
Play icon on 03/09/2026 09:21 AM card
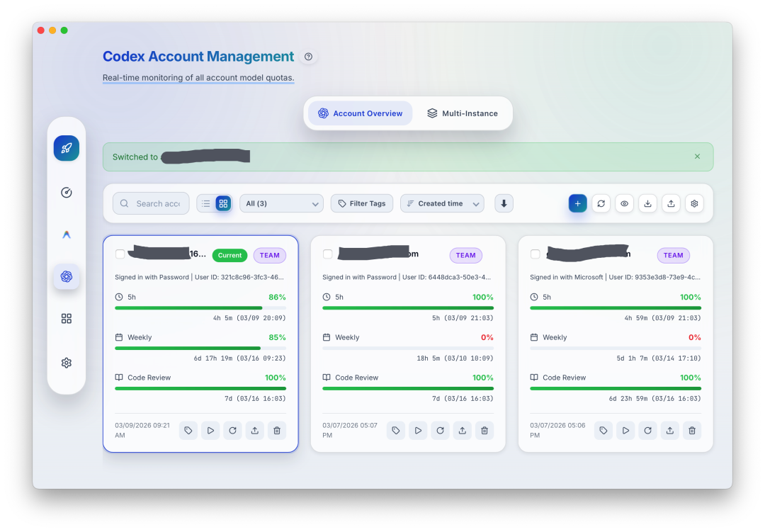click(210, 431)
